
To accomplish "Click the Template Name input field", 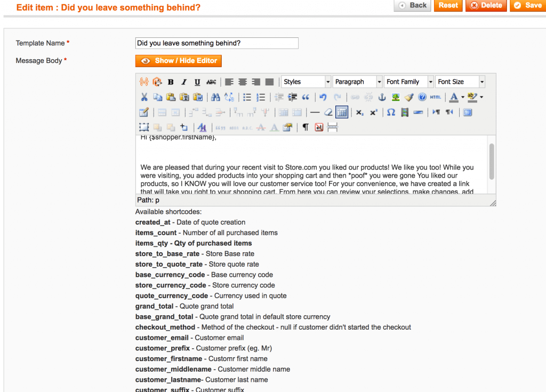I will (x=217, y=43).
